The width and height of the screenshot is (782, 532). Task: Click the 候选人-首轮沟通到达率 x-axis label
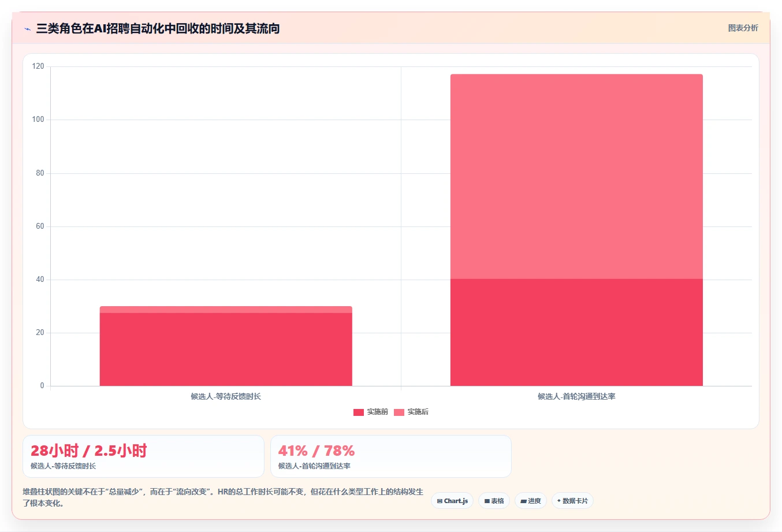(x=576, y=396)
